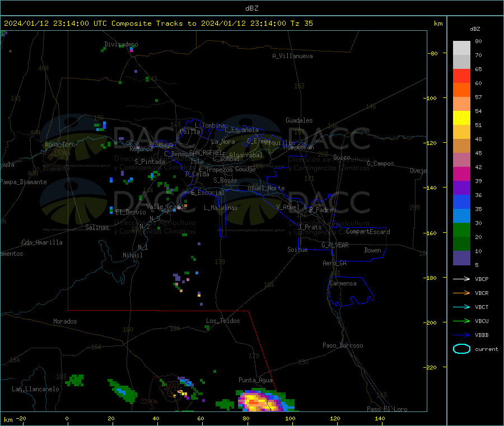Click the 'Pampa_Diamante' map label

[24, 182]
